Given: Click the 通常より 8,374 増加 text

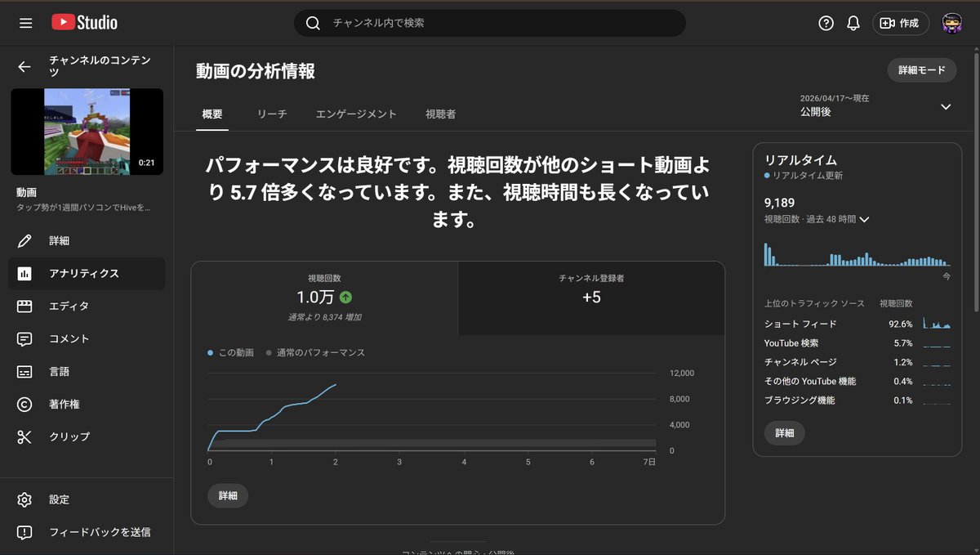Looking at the screenshot, I should pyautogui.click(x=324, y=317).
